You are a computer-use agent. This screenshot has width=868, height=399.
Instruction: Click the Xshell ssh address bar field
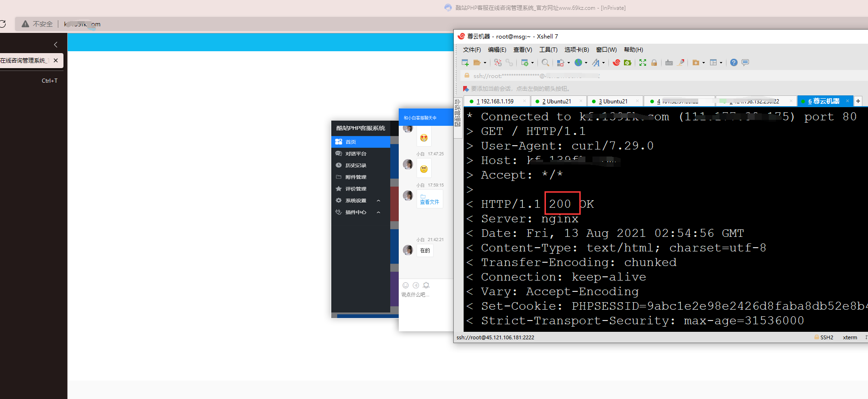663,76
